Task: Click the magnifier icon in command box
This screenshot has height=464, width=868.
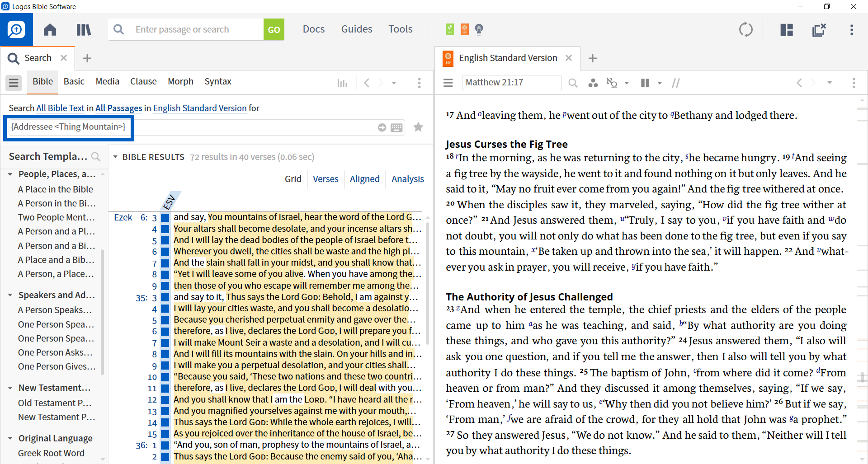Action: click(119, 29)
